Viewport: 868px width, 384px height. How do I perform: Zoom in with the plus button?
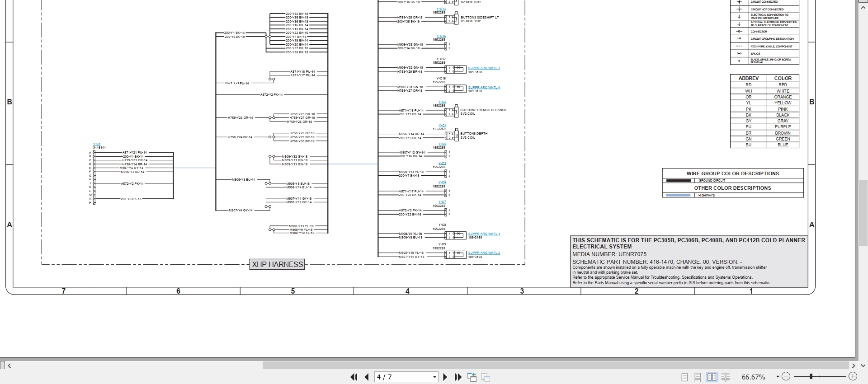853,376
